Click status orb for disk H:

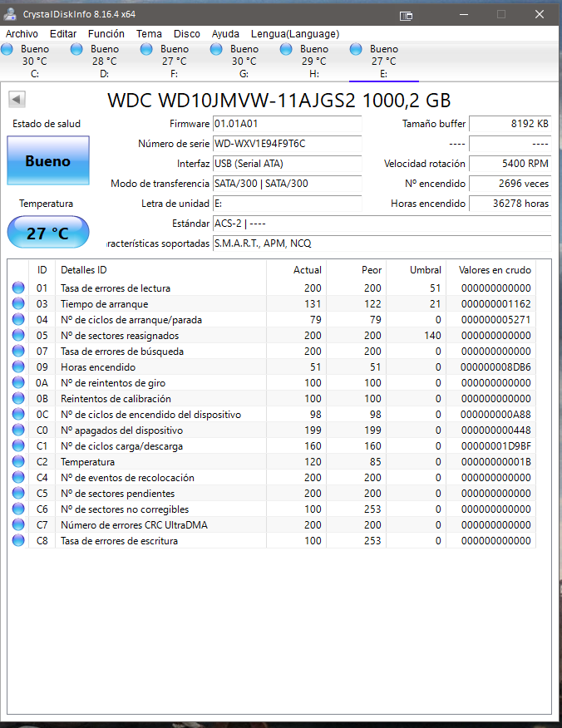point(286,49)
